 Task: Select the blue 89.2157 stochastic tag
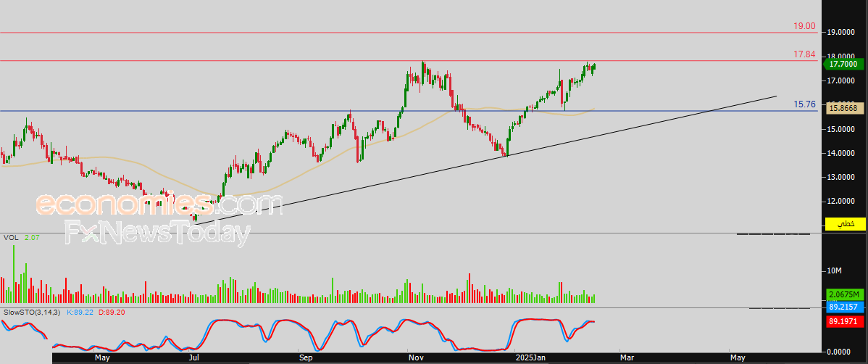(x=846, y=306)
